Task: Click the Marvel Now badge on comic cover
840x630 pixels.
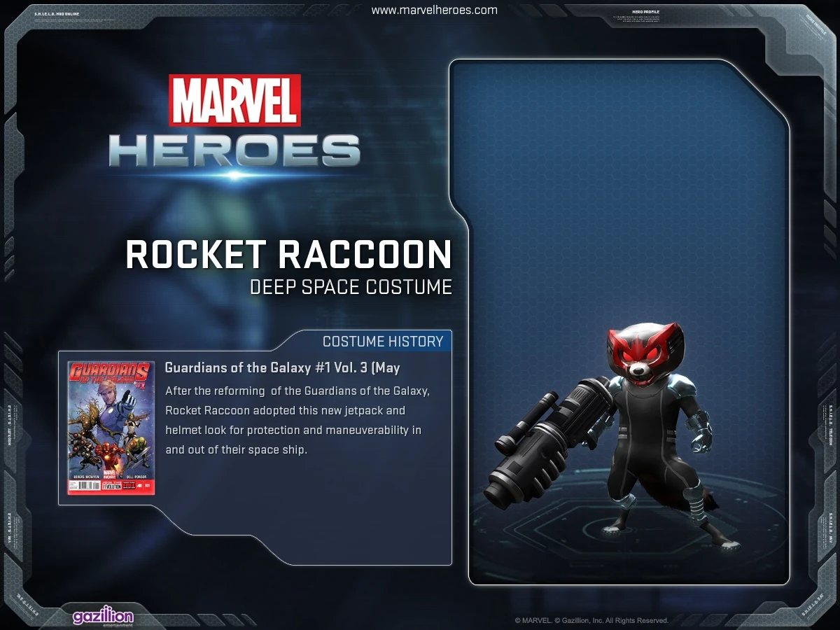Action: 109,473
